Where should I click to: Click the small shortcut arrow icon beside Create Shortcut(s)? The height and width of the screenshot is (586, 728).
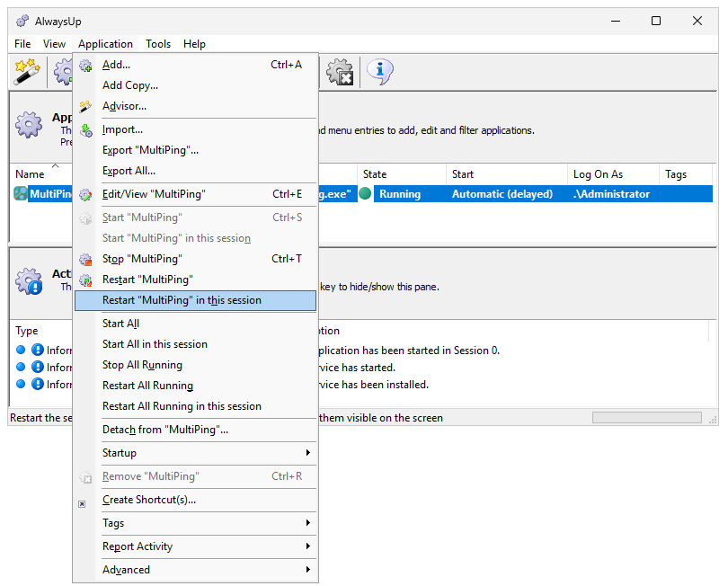pos(82,504)
